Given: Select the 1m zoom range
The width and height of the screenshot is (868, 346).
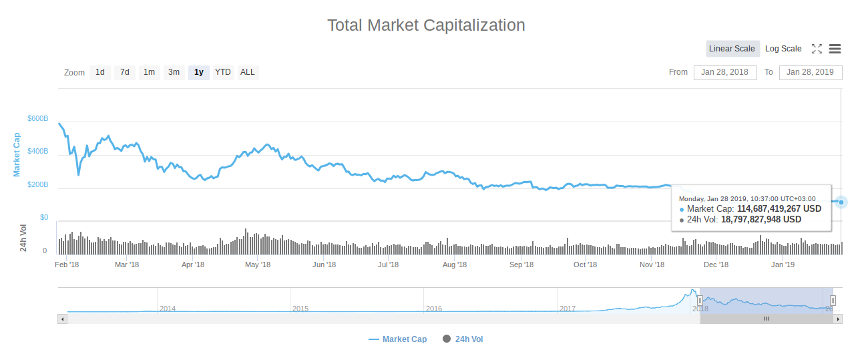Looking at the screenshot, I should click(149, 72).
